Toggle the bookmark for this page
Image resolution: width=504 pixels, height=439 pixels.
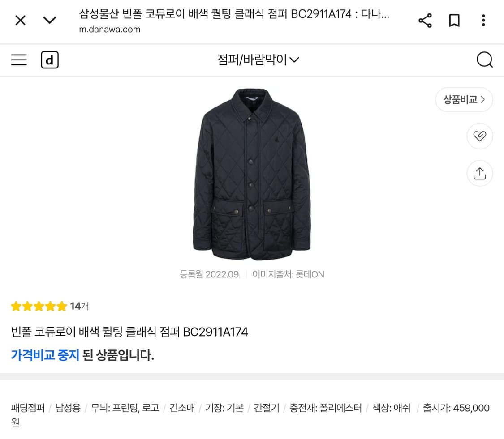pos(454,21)
